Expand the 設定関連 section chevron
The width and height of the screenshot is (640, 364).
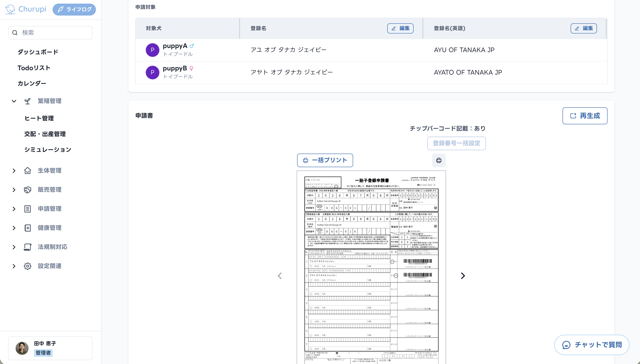14,266
